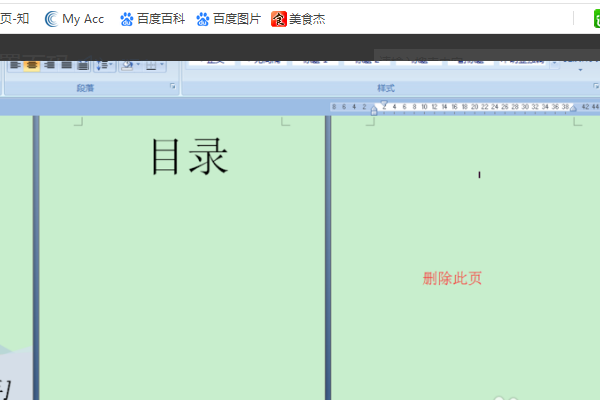This screenshot has width=600, height=400.
Task: Click the 美食杰 bookmark red icon
Action: click(x=279, y=19)
